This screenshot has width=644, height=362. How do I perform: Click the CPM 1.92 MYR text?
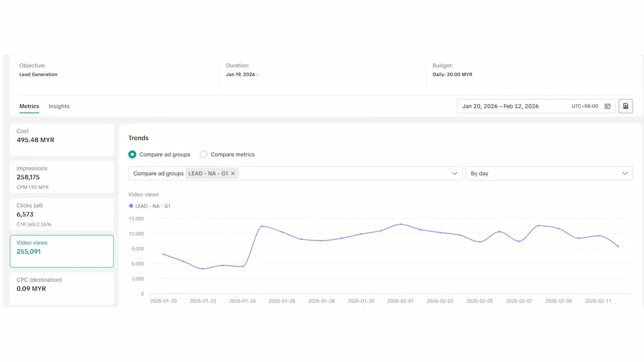click(33, 187)
